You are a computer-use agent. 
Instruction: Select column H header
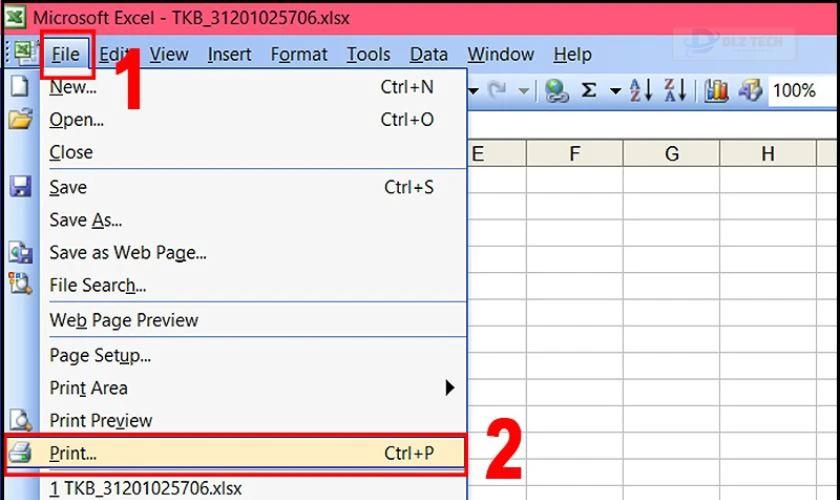point(768,154)
